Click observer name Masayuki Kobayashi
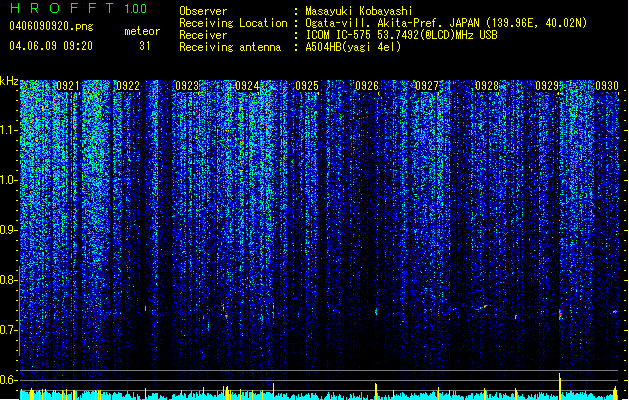629x400 pixels. click(359, 11)
